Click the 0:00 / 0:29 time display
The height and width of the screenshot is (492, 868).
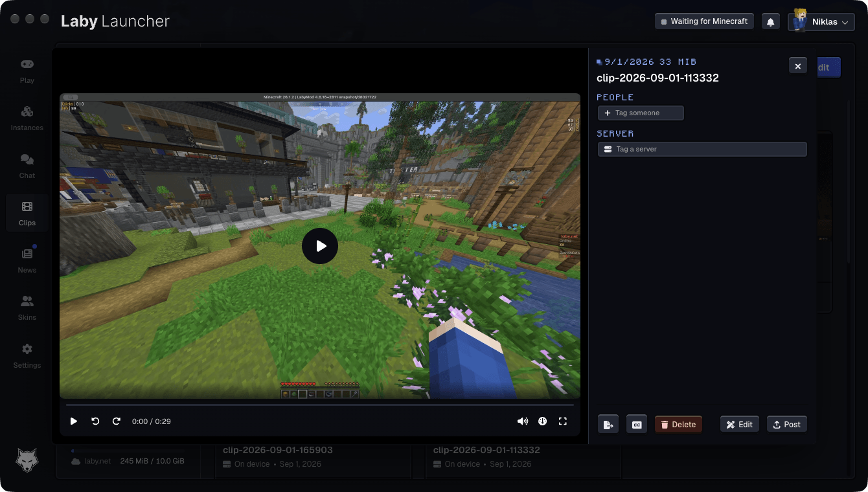tap(152, 421)
